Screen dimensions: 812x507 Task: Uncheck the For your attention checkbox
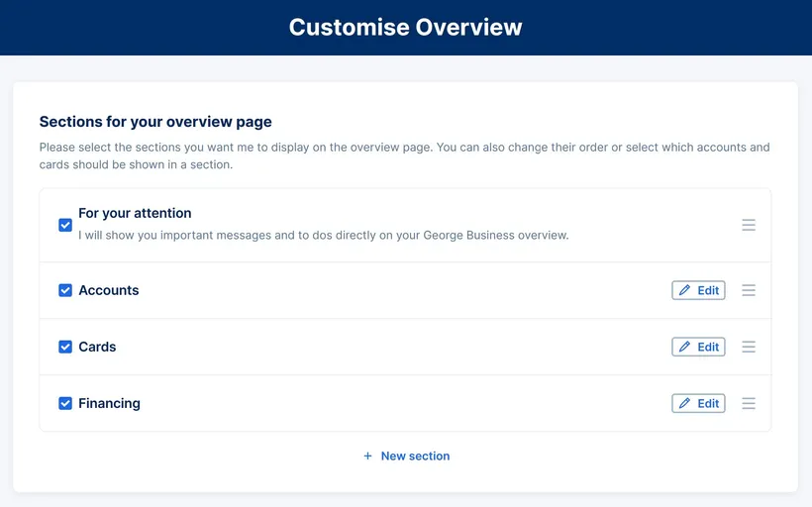pyautogui.click(x=65, y=225)
